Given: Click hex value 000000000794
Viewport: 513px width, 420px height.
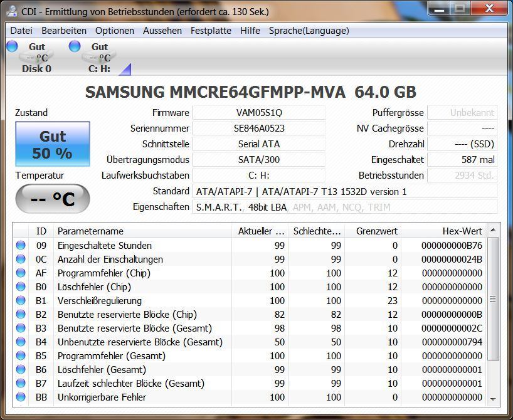Looking at the screenshot, I should [452, 342].
